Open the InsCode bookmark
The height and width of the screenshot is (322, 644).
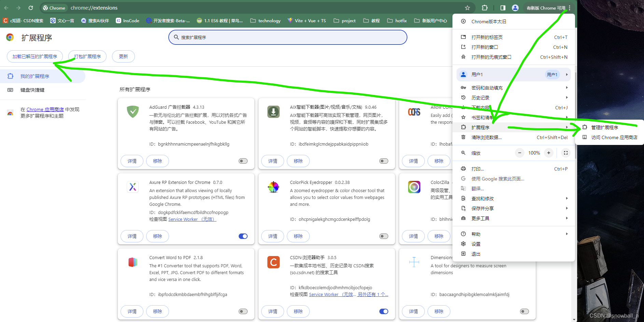(127, 21)
